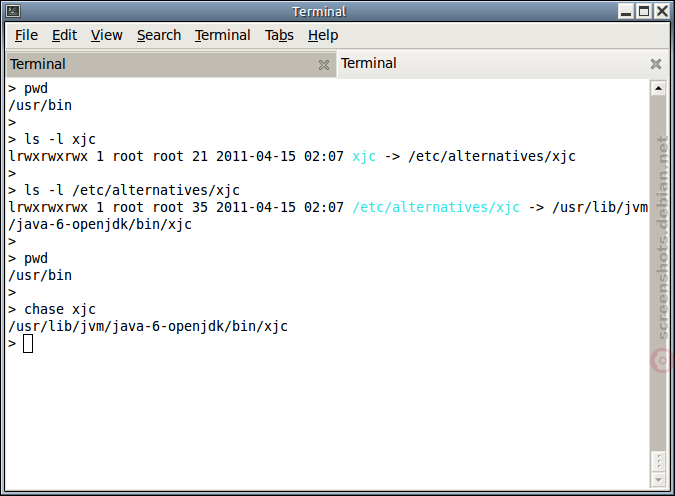The width and height of the screenshot is (675, 496).
Task: Click the terminal icon in title bar
Action: click(x=13, y=11)
